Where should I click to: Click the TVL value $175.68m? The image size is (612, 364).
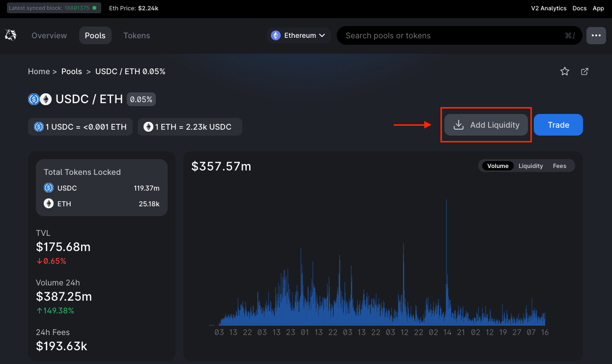(63, 247)
